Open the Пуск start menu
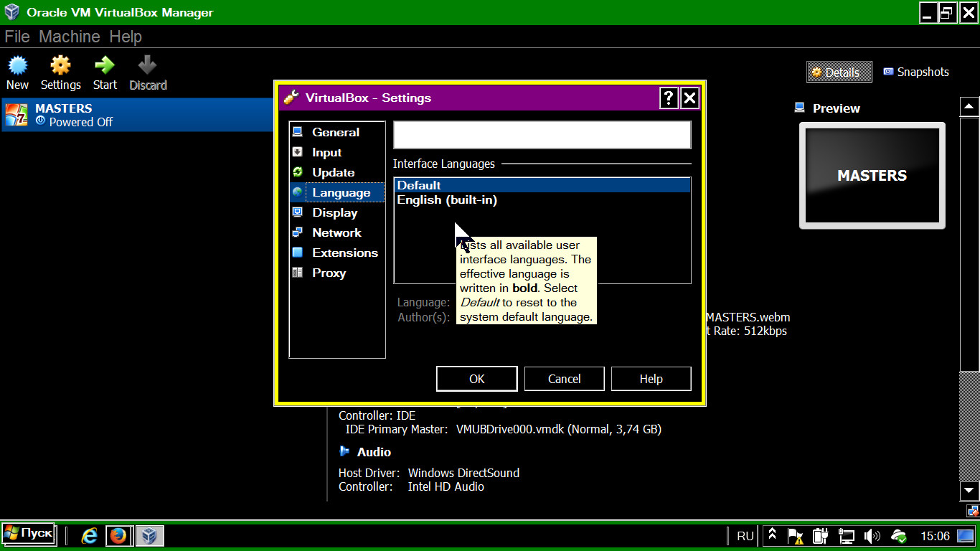The image size is (980, 551). [29, 534]
